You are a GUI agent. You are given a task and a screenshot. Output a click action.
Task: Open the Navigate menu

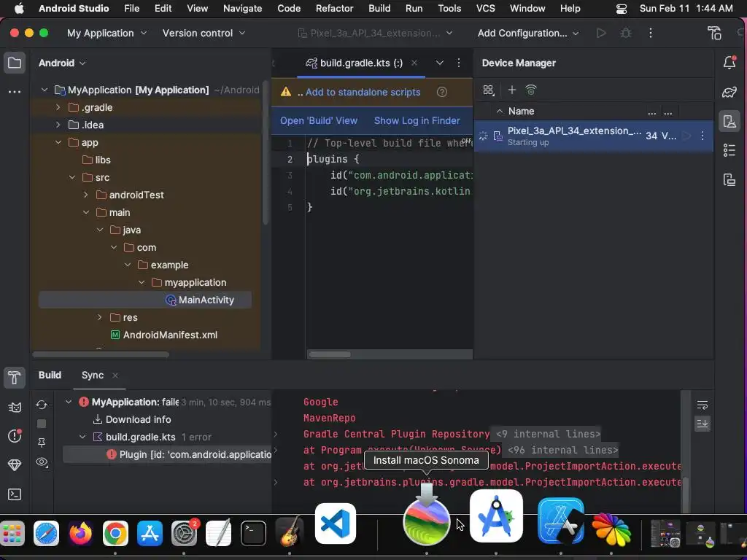point(242,8)
